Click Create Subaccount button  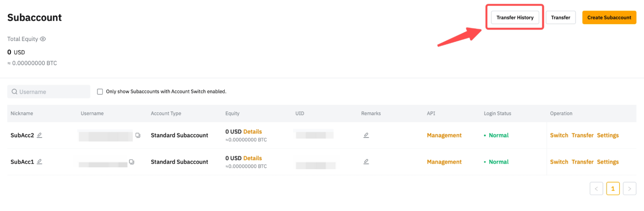609,17
